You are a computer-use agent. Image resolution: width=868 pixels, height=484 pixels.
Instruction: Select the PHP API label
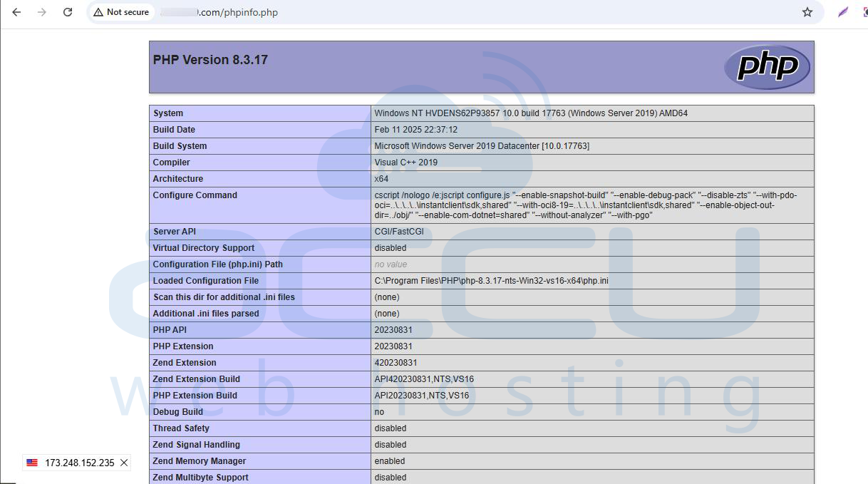point(170,330)
